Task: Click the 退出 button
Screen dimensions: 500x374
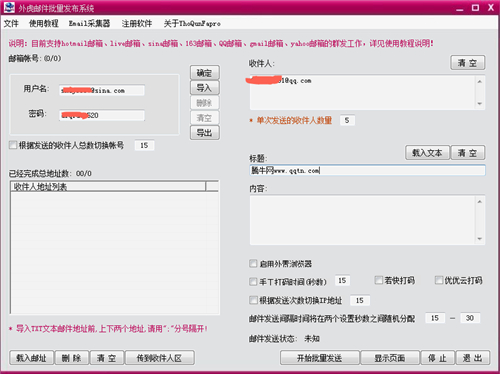Action: [473, 358]
